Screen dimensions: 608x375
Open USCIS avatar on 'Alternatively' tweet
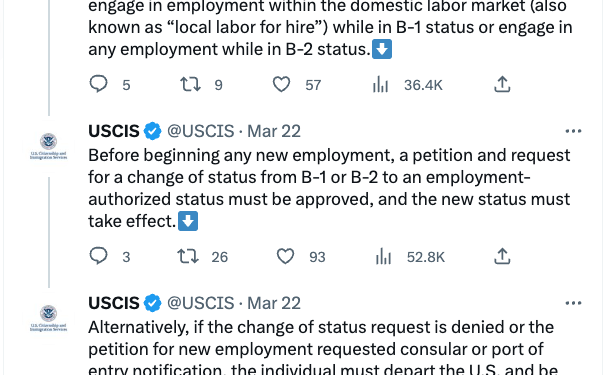tap(48, 318)
